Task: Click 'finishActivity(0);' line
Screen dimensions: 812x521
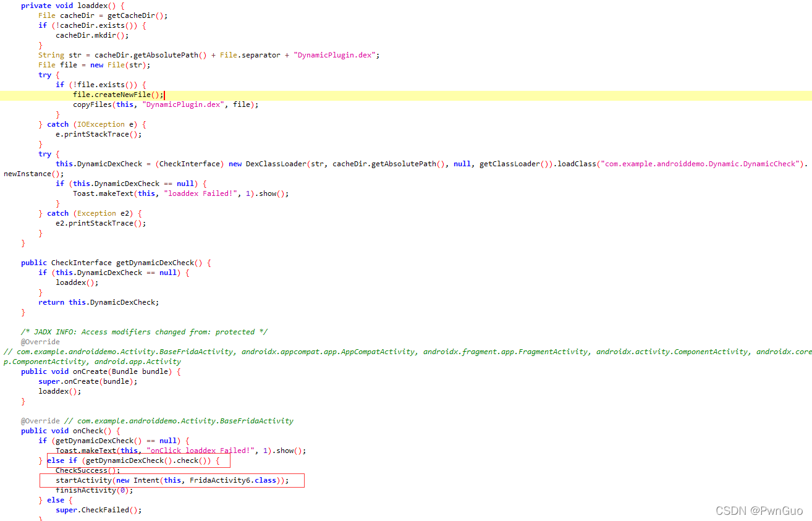Action: click(94, 490)
